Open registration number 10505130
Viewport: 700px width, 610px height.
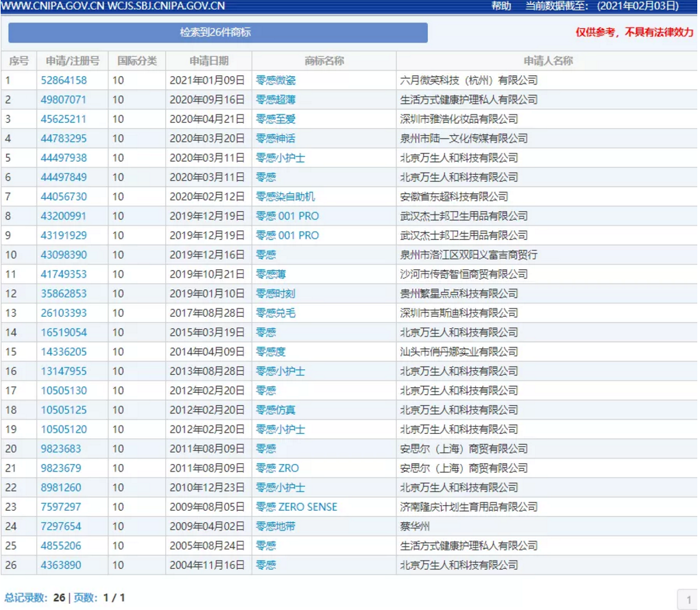[64, 391]
